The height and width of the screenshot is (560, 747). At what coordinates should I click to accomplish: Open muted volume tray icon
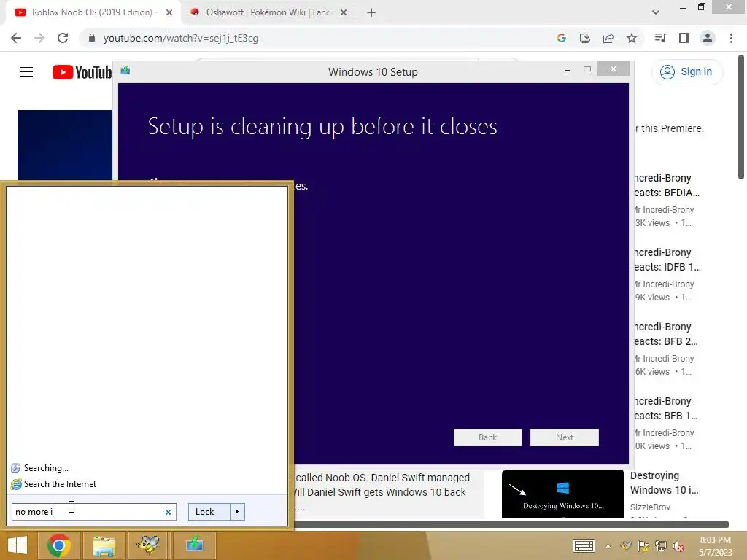pyautogui.click(x=678, y=546)
